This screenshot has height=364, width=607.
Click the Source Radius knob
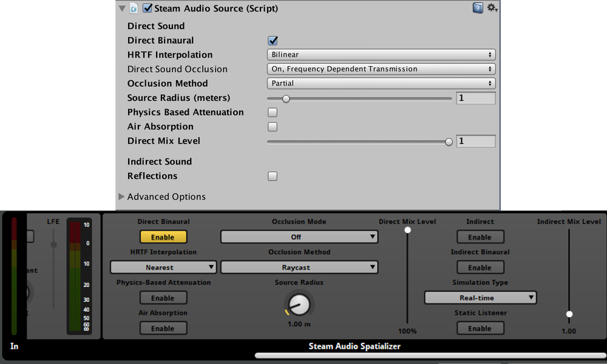pyautogui.click(x=299, y=304)
